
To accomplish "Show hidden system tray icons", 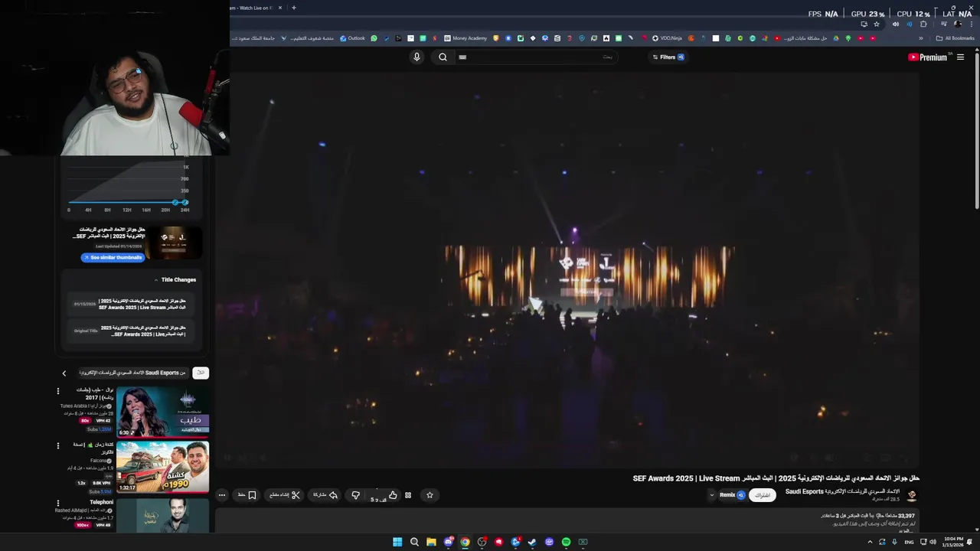I will pos(870,542).
